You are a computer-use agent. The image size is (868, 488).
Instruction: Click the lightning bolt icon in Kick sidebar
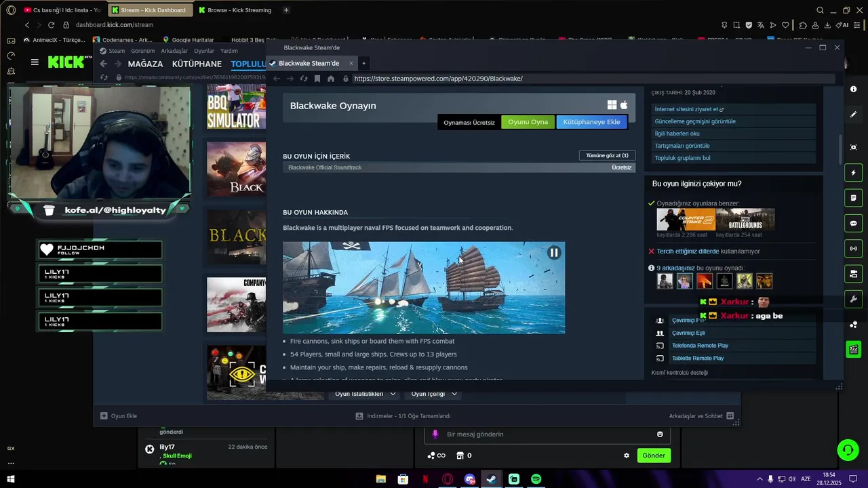(853, 173)
